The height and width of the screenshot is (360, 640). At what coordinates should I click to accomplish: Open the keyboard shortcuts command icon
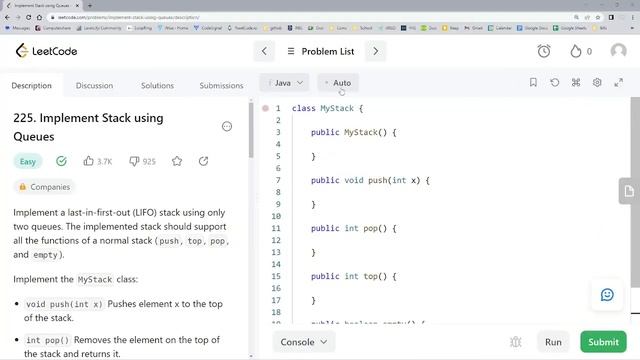(576, 82)
